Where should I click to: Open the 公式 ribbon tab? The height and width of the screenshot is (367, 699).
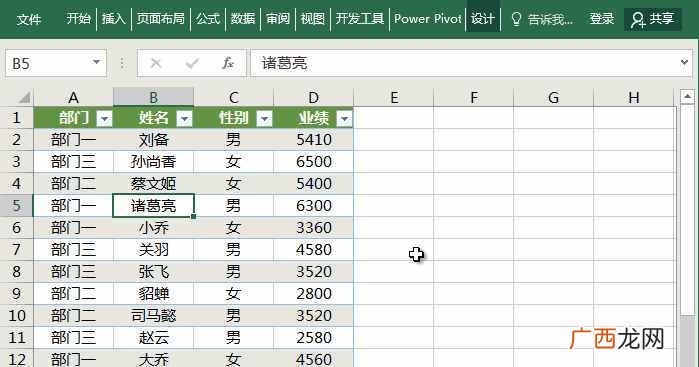208,19
